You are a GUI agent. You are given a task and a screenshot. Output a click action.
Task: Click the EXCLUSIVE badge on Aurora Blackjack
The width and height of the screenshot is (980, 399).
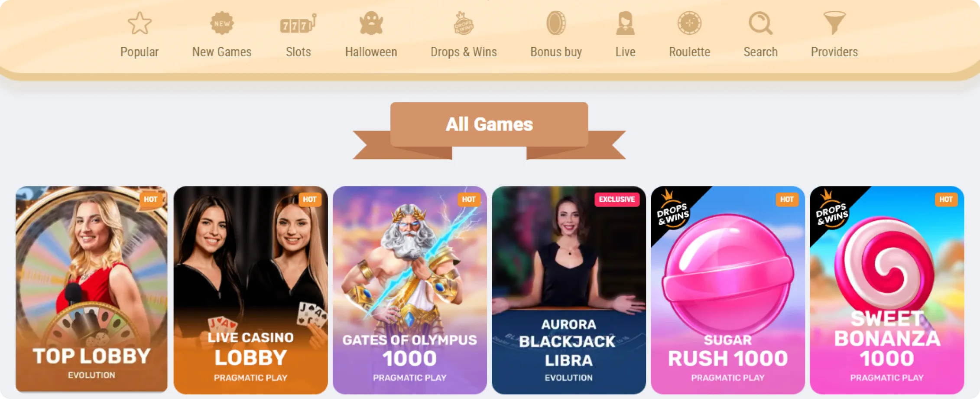617,199
